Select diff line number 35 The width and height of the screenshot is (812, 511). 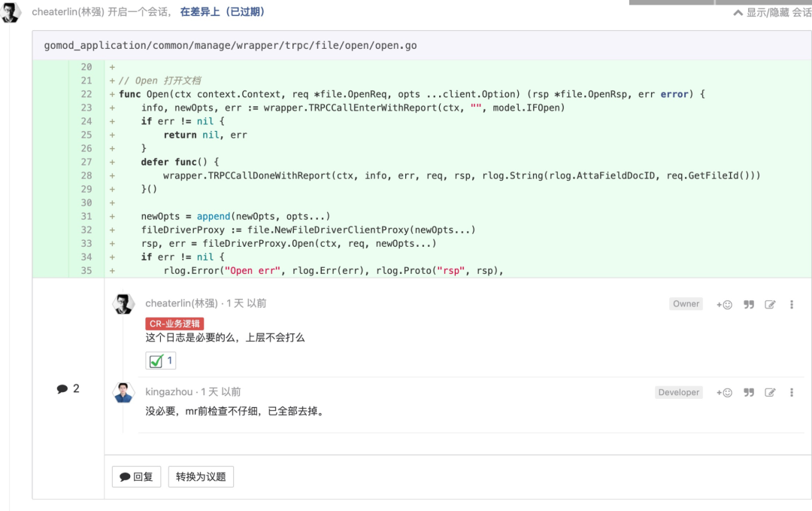(x=86, y=270)
